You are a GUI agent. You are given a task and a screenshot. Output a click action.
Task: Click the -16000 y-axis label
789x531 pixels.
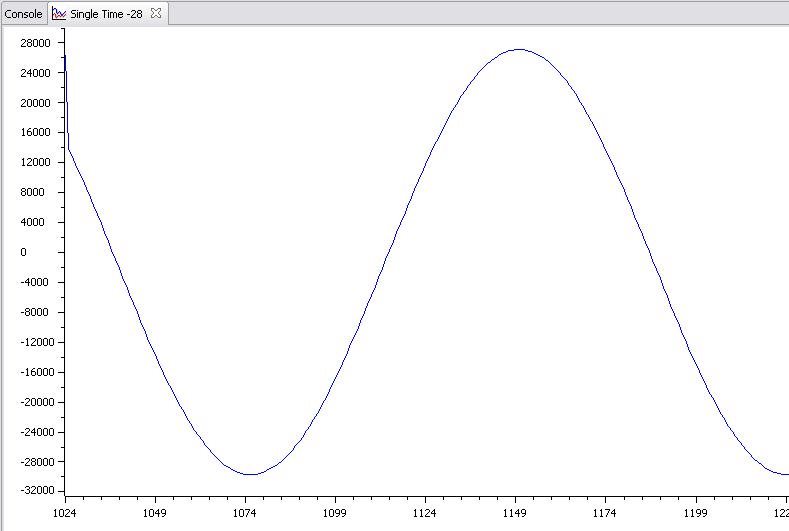coord(35,372)
